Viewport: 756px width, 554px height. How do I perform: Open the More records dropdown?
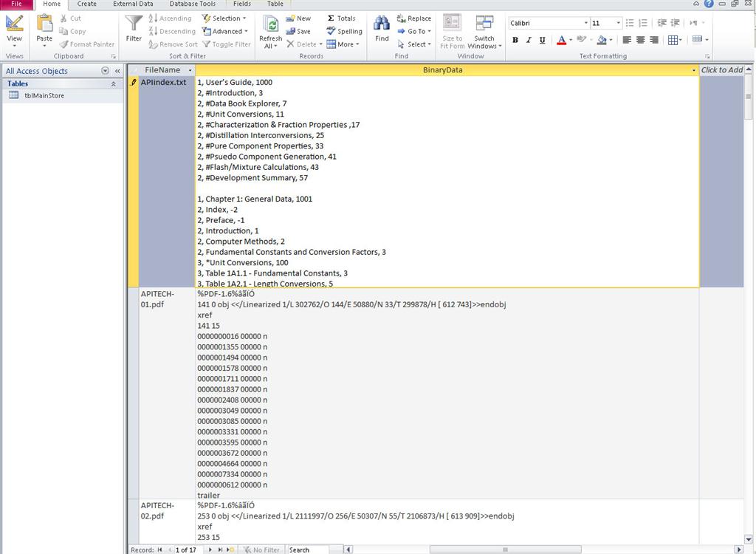pyautogui.click(x=343, y=44)
